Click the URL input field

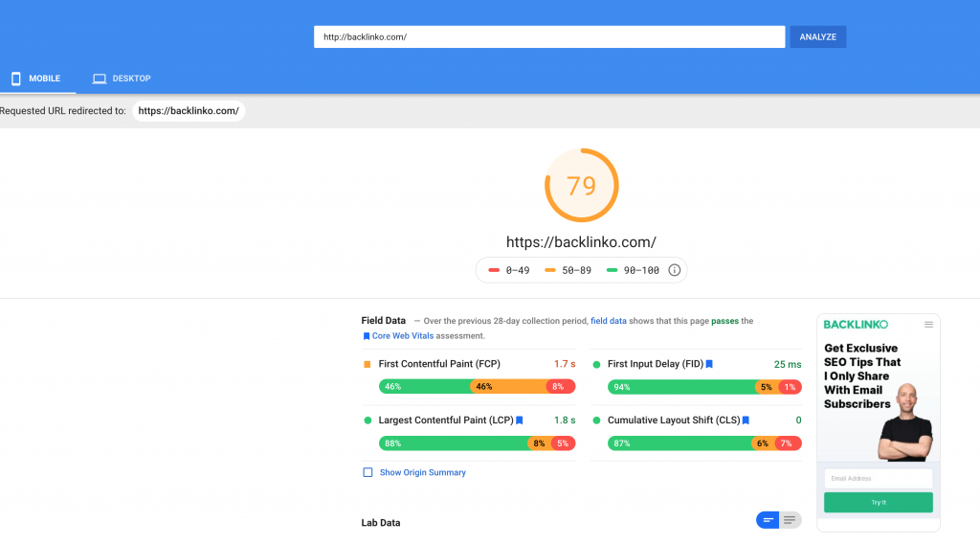549,36
